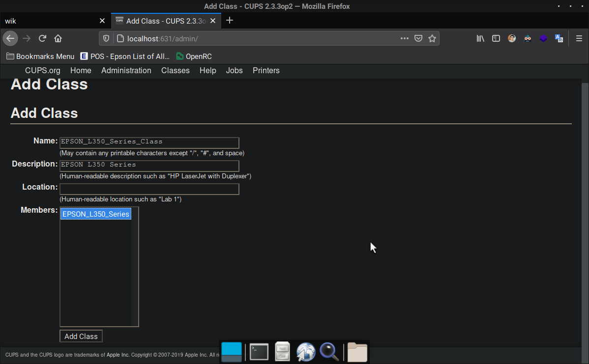Screen dimensions: 589x364
Task: Reload the current page
Action: (42, 38)
